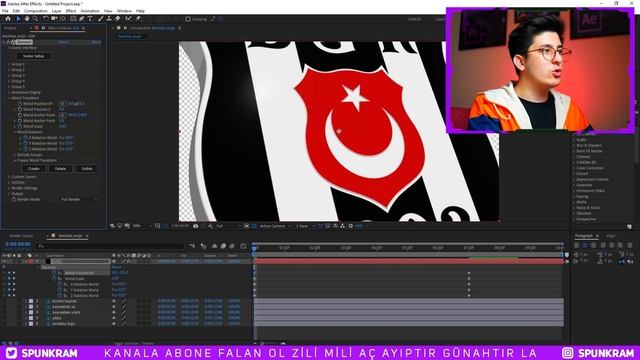Screen dimensions: 640x360
Task: Select the Pen tool
Action: click(82, 19)
